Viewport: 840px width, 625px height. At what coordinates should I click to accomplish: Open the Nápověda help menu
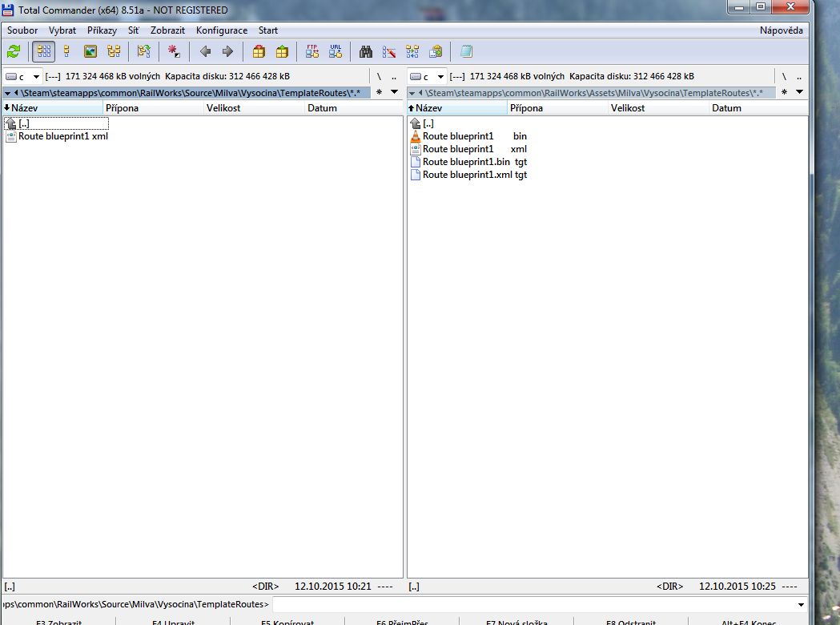point(781,30)
